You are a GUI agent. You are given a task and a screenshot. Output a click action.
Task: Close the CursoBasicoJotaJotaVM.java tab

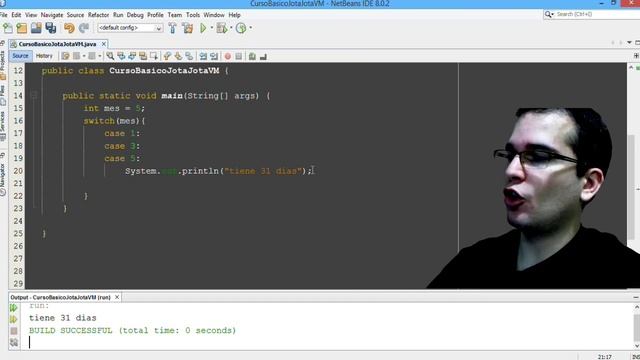[104, 44]
